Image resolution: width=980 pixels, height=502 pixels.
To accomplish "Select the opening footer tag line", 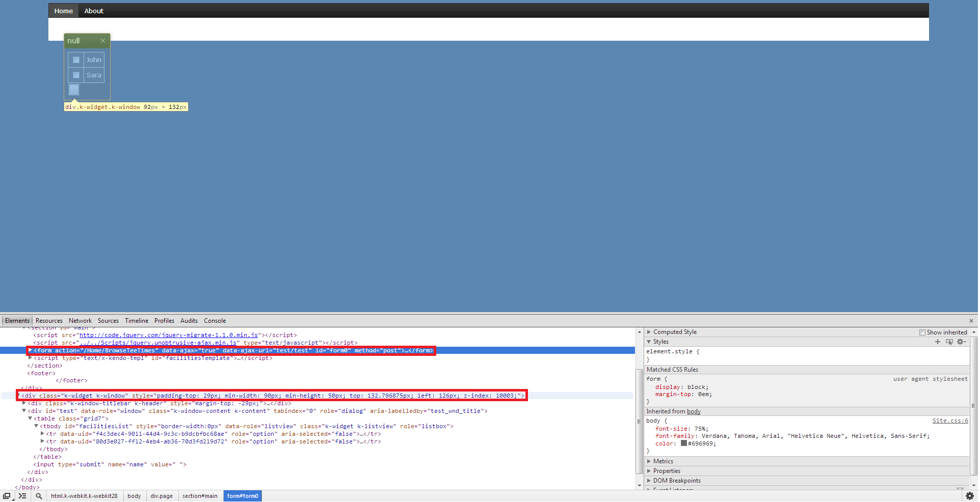I will (41, 373).
